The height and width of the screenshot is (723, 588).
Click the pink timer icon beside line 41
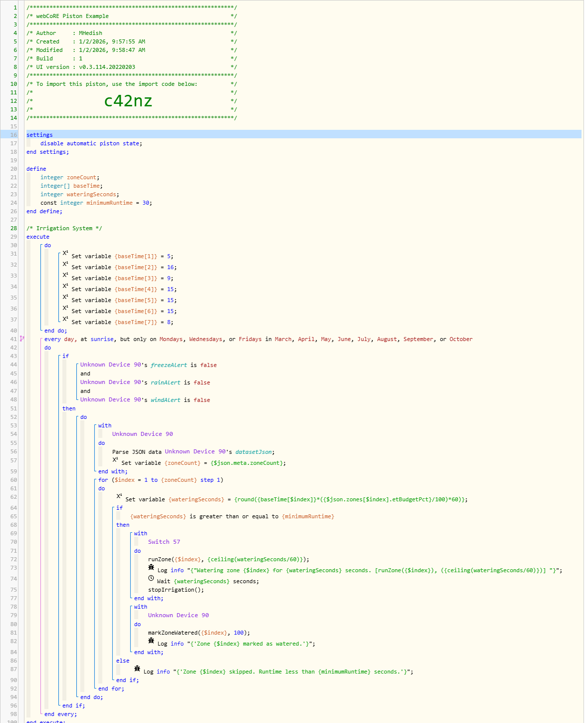point(22,339)
